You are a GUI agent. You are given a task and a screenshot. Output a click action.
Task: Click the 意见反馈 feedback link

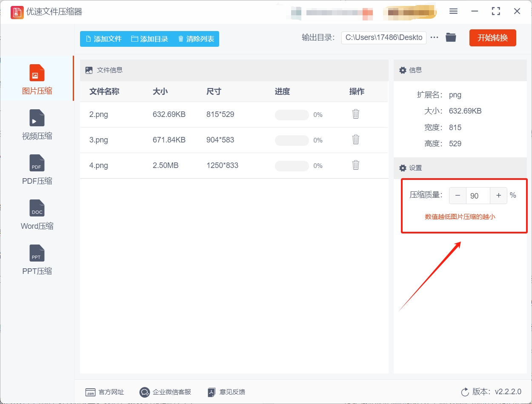click(x=230, y=392)
